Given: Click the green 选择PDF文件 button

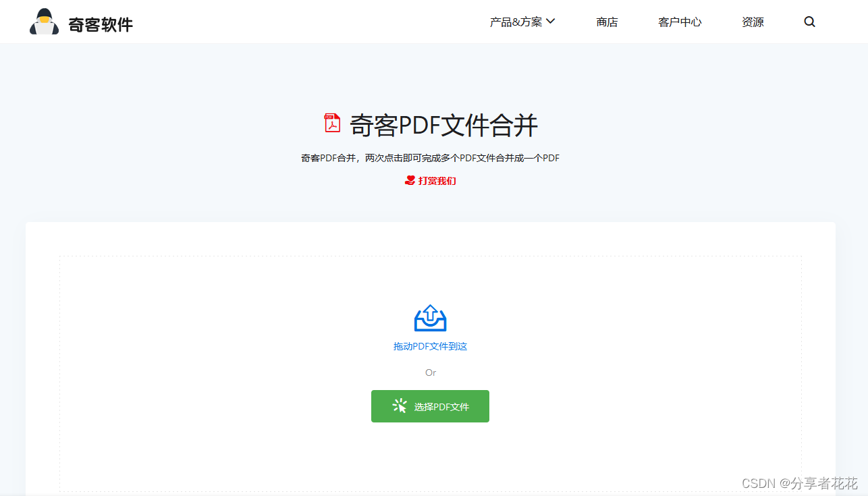Looking at the screenshot, I should (430, 406).
